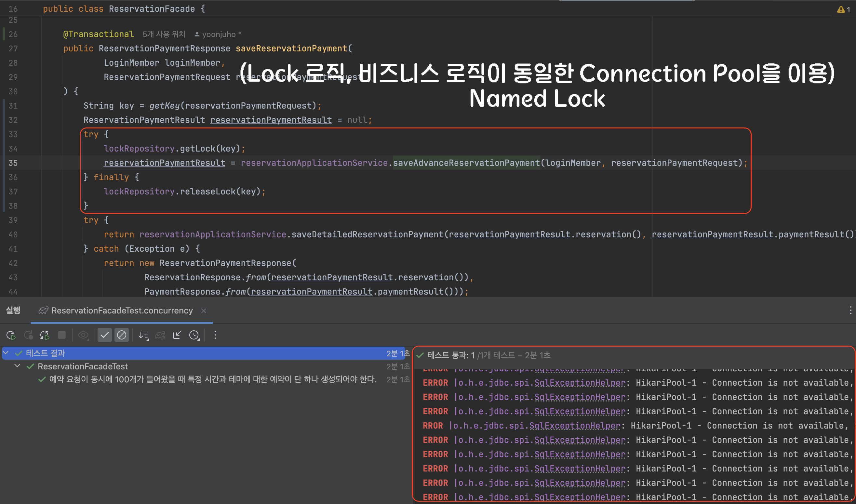Toggle Show Passed checkmark filter
The height and width of the screenshot is (504, 856).
click(105, 335)
